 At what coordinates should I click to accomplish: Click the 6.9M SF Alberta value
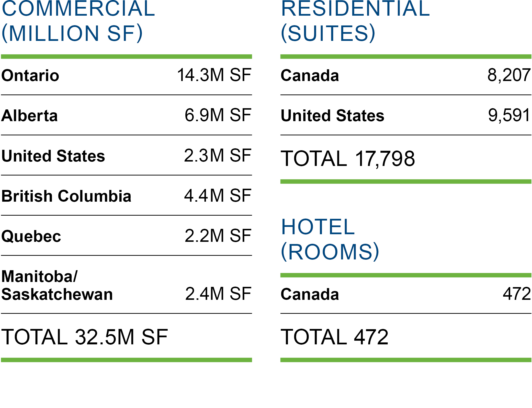point(218,115)
